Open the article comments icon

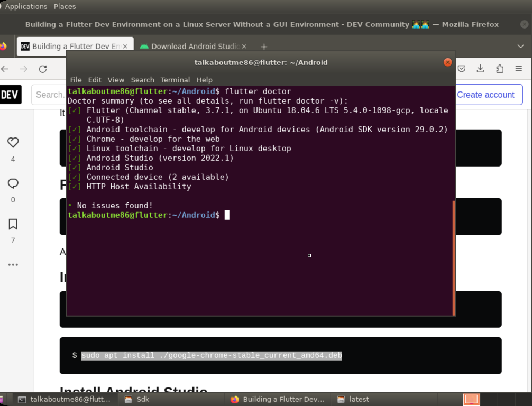(13, 183)
